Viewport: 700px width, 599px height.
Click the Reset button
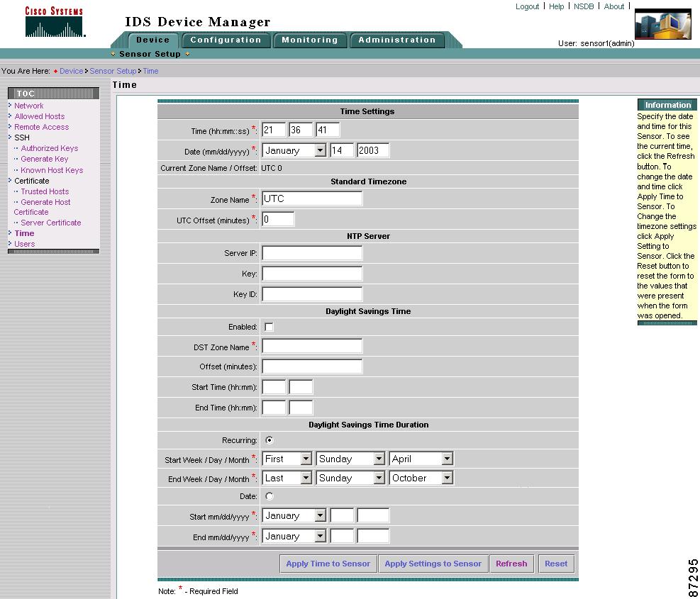[556, 564]
